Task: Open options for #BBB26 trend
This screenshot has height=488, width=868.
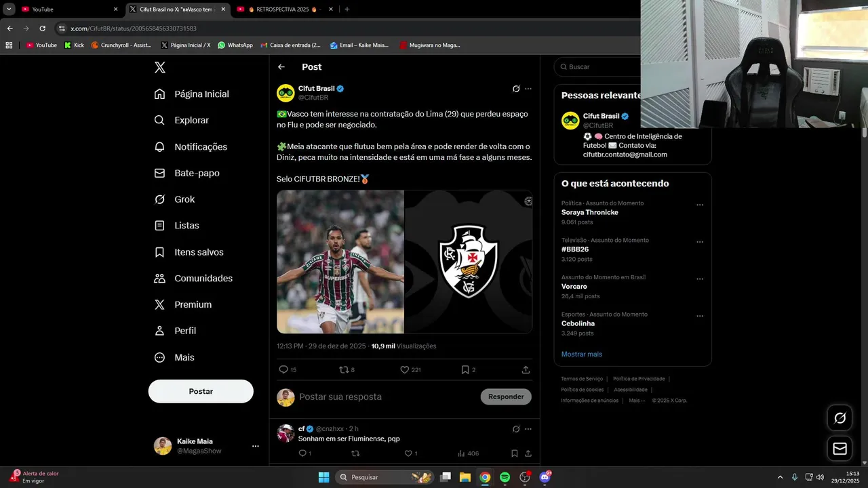Action: (700, 242)
